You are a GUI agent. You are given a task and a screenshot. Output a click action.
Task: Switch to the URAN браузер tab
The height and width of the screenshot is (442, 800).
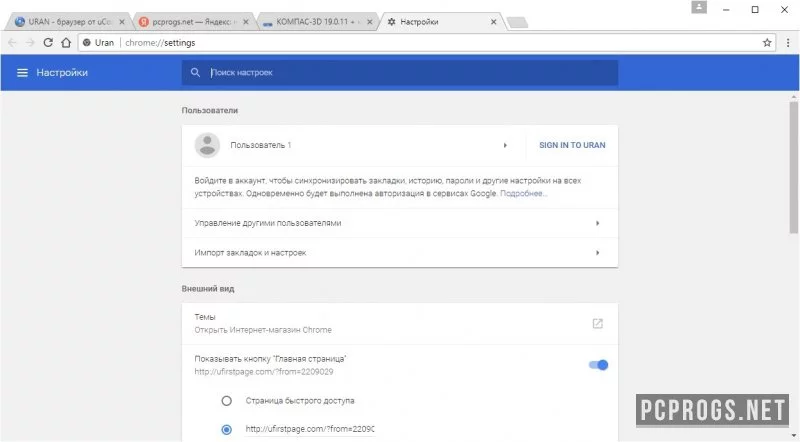(x=68, y=22)
